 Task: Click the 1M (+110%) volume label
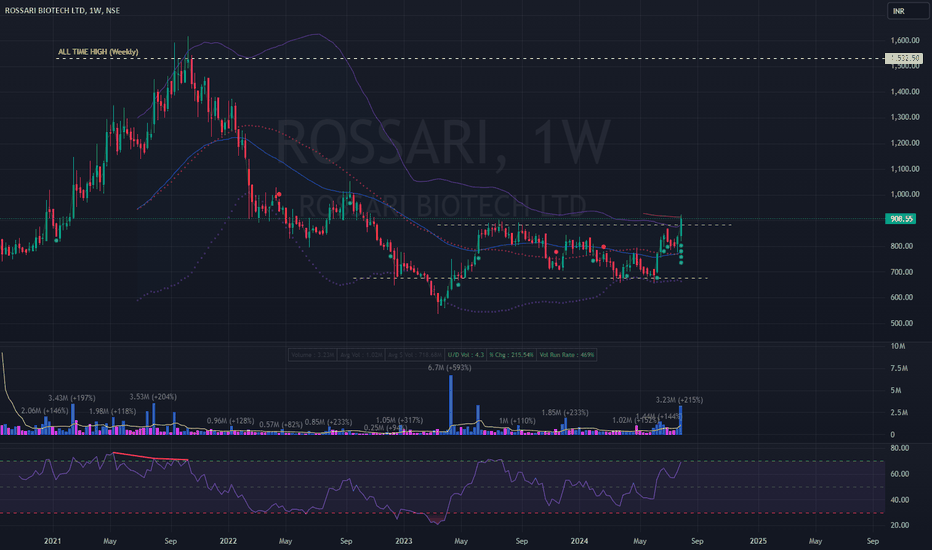(x=517, y=421)
